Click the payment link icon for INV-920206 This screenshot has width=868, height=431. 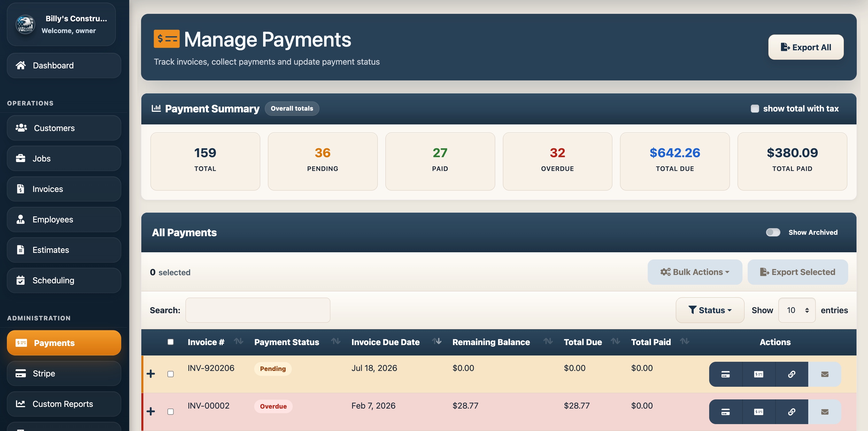coord(792,374)
